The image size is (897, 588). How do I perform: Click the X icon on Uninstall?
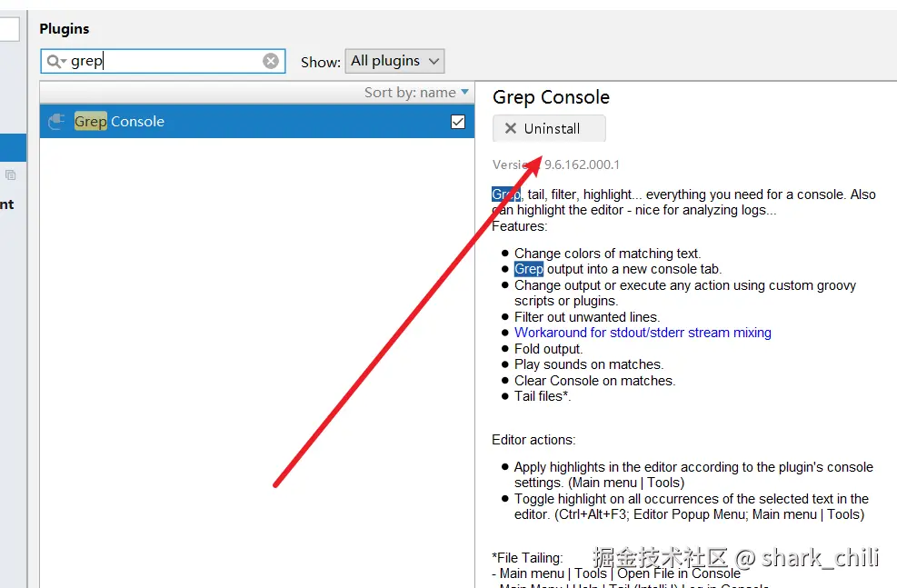[510, 129]
